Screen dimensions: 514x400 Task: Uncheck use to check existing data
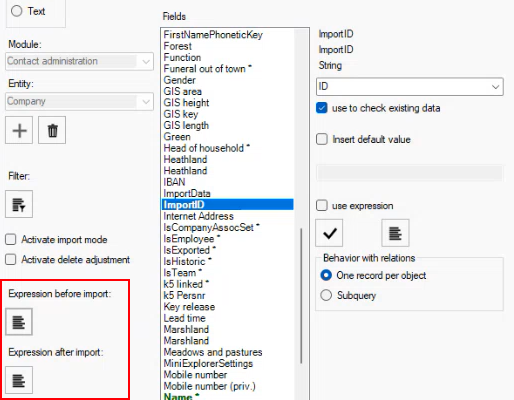pyautogui.click(x=322, y=108)
